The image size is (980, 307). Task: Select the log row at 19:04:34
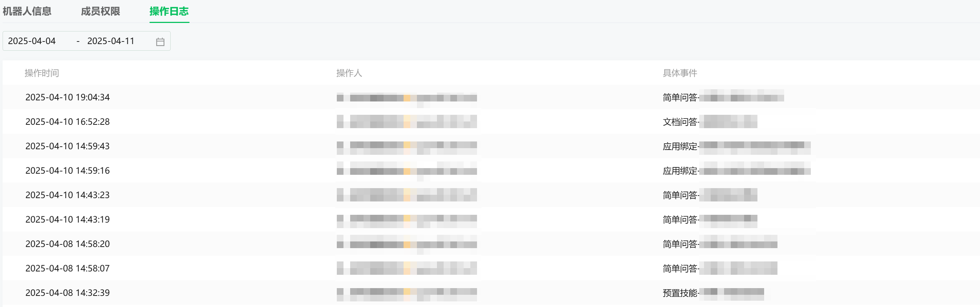[x=68, y=97]
